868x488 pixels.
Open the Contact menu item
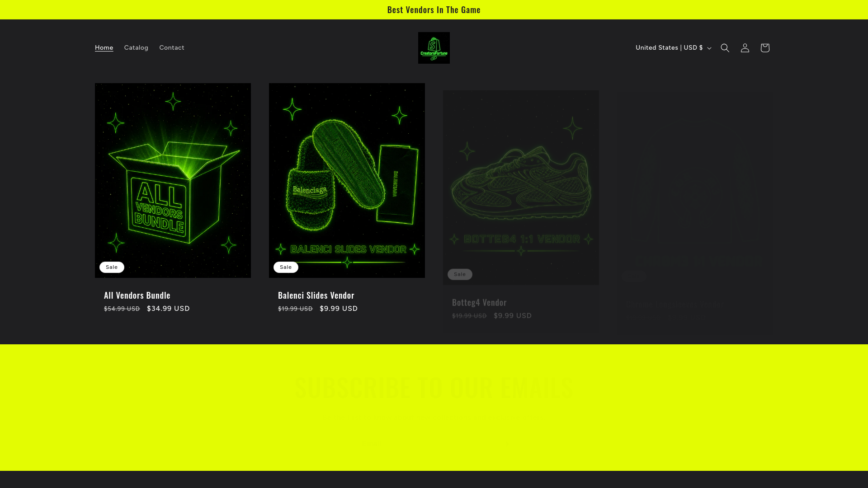[172, 48]
